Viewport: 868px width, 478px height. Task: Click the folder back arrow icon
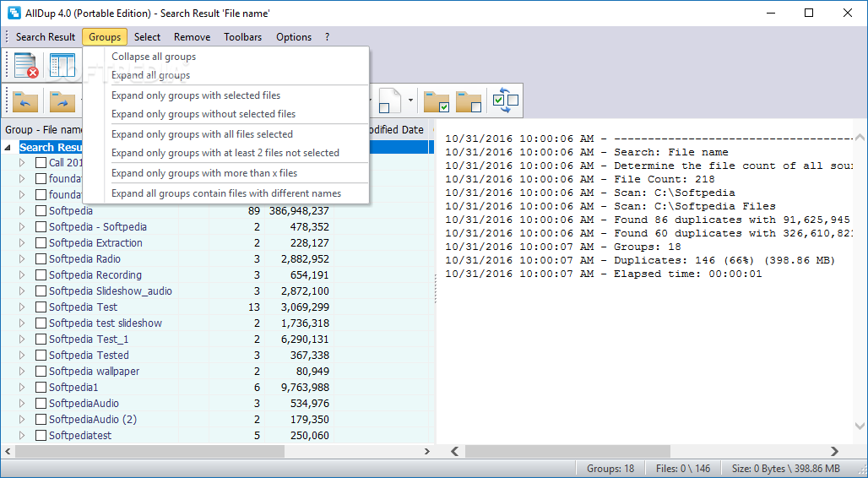(x=25, y=101)
